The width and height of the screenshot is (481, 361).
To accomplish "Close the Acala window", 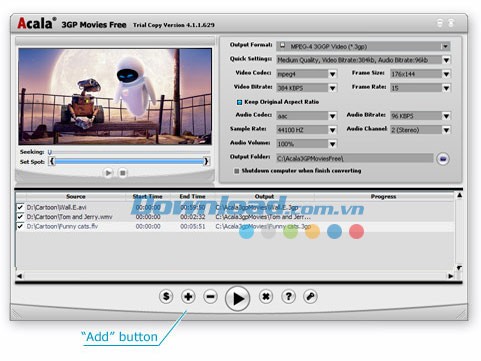I will (450, 23).
